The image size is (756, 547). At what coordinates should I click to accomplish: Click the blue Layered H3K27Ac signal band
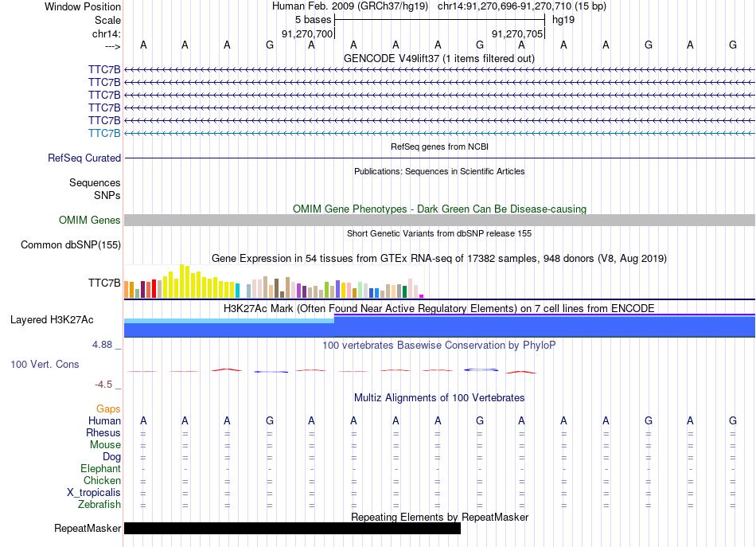coord(439,326)
